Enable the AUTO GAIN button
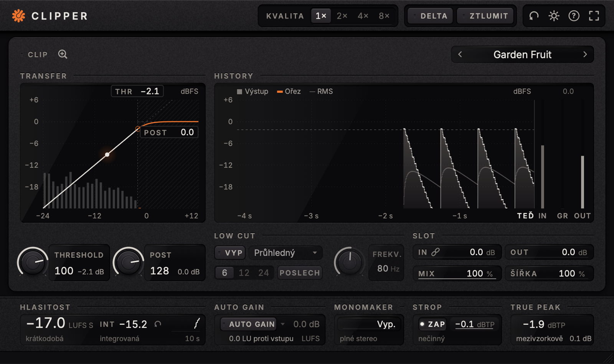 249,324
